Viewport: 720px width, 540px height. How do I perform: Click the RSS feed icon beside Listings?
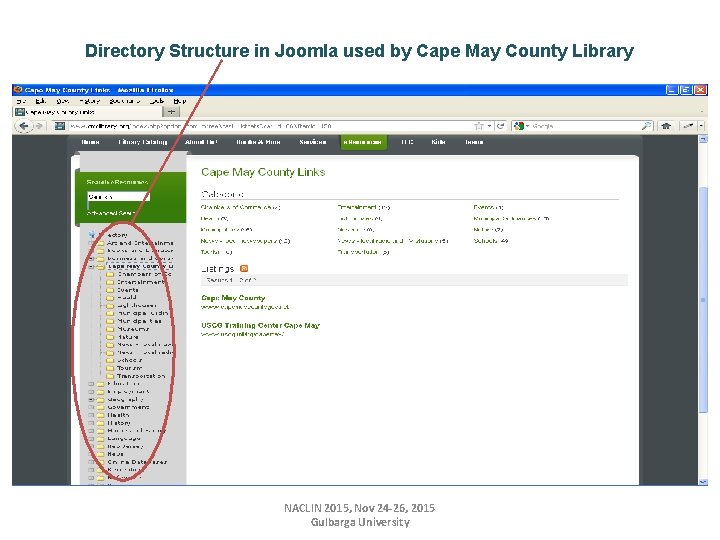coord(244,269)
